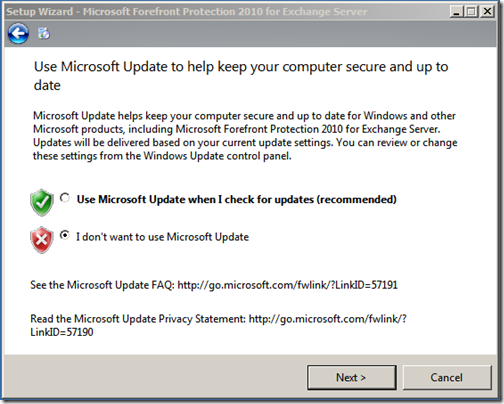Click the bold recommended option label text

pyautogui.click(x=236, y=199)
